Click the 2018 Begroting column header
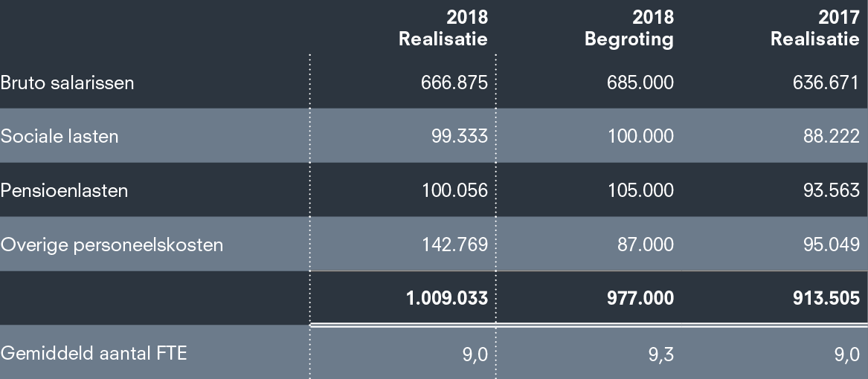The height and width of the screenshot is (379, 868). point(629,28)
